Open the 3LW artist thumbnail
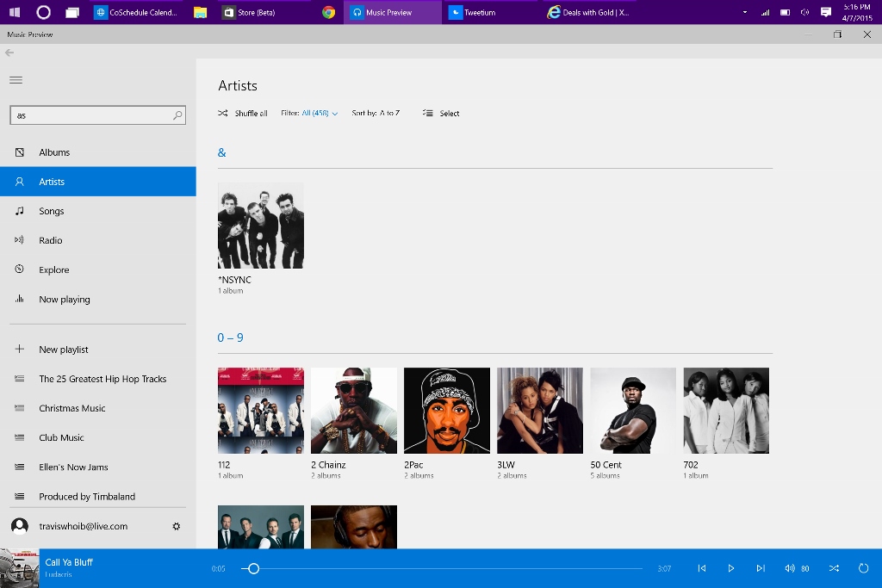The width and height of the screenshot is (882, 588). pos(540,411)
